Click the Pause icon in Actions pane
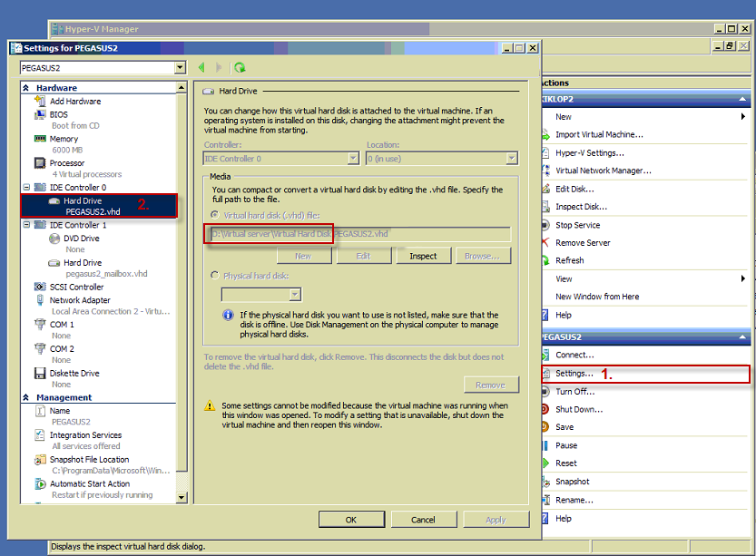 tap(545, 445)
